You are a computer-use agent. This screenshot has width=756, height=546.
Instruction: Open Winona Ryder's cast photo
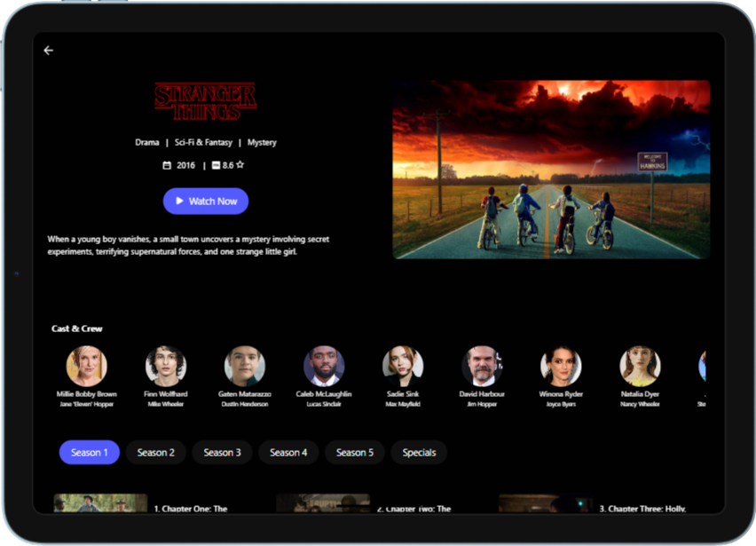coord(561,366)
